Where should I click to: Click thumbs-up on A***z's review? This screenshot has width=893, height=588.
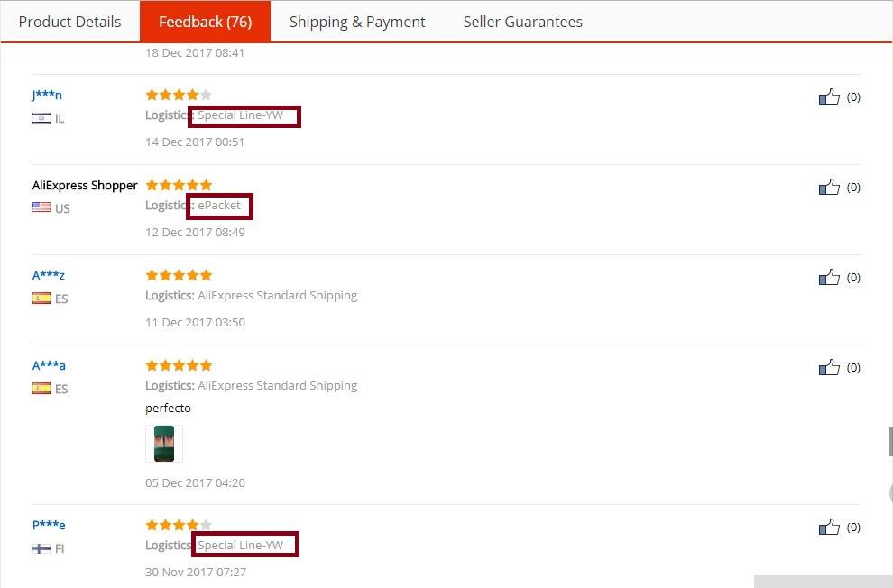coord(829,277)
